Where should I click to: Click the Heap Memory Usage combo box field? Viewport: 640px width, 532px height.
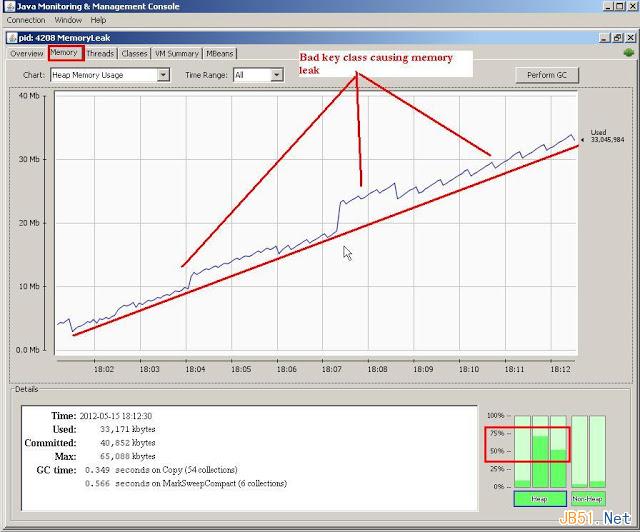pyautogui.click(x=110, y=75)
